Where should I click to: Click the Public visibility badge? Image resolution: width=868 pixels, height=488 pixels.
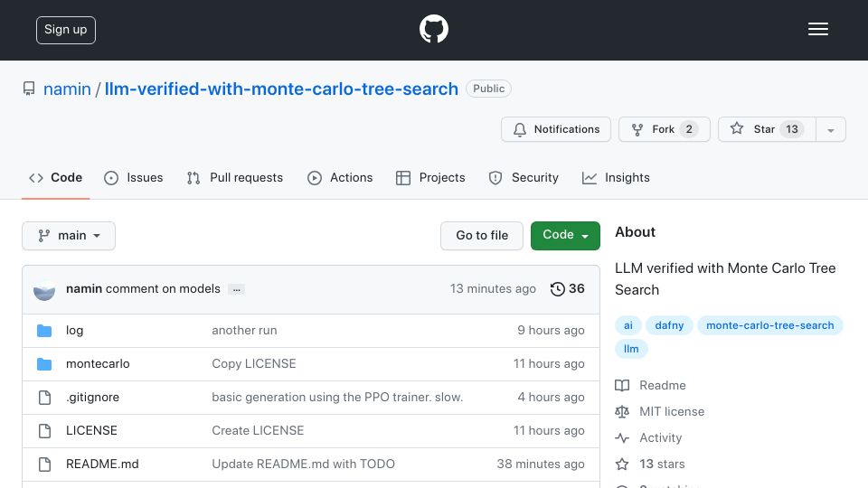[x=488, y=89]
